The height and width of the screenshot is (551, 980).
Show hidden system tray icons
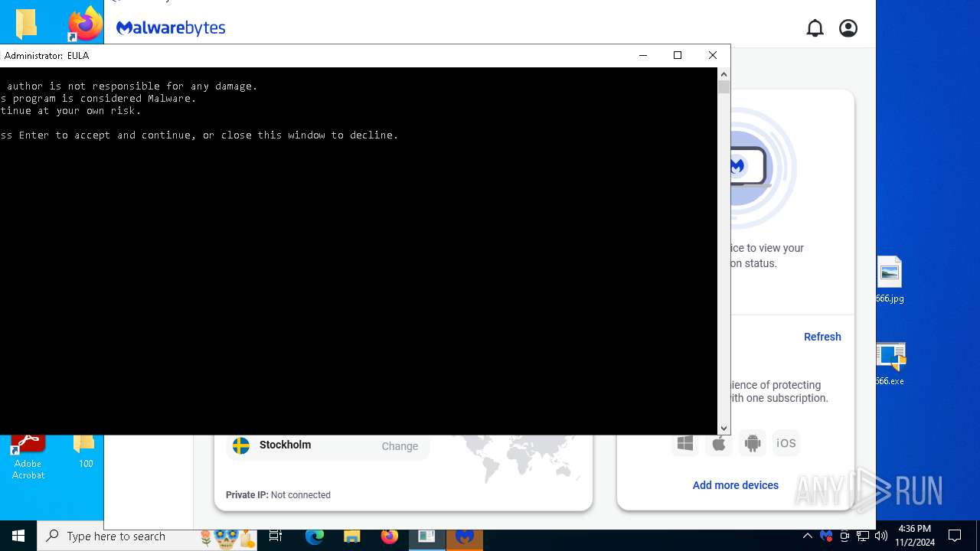[807, 536]
